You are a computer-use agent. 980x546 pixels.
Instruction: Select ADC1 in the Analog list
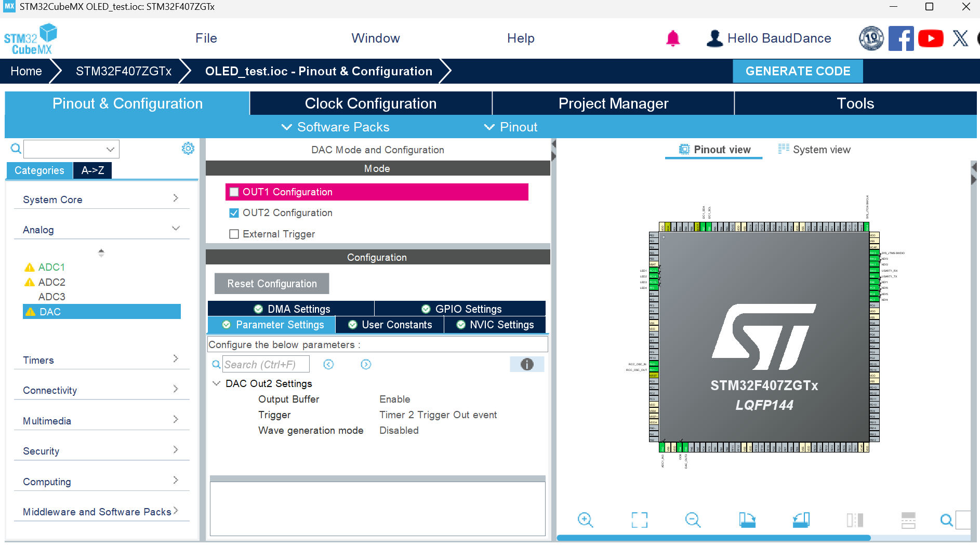[x=51, y=267]
